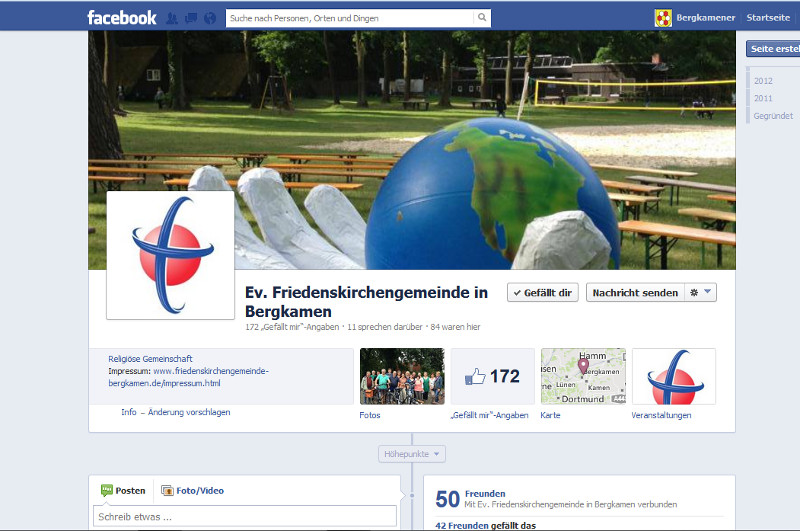Click 'Religiöse Gemeinschaft' category link
The image size is (800, 531).
(x=150, y=359)
